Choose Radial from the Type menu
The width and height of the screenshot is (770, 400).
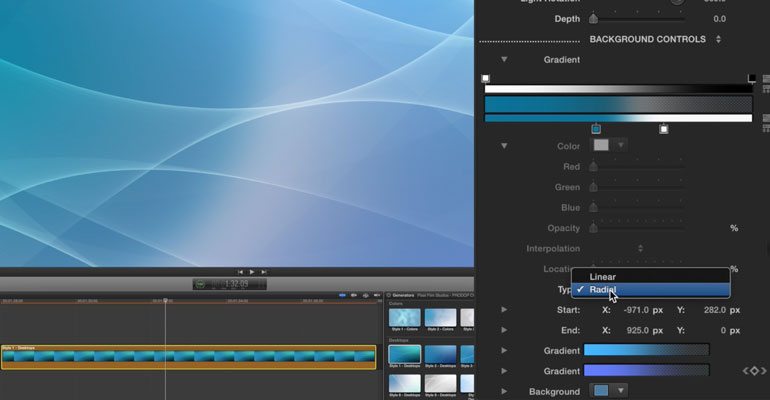(x=651, y=290)
